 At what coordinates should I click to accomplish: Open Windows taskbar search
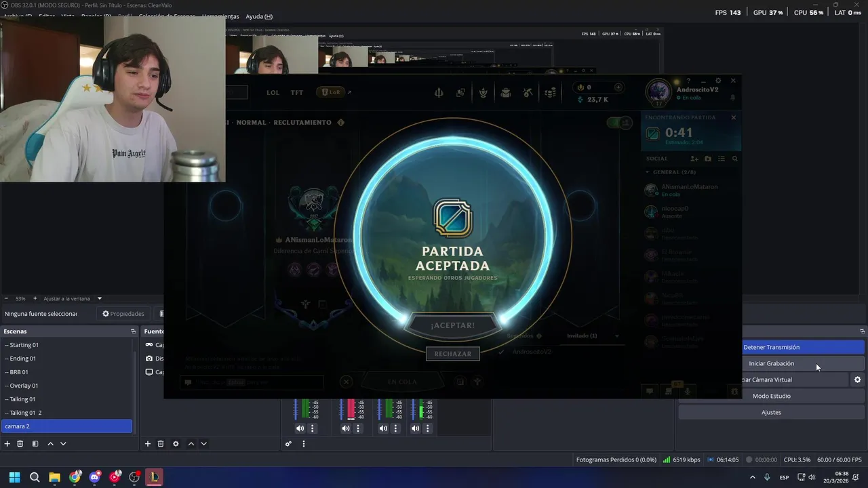(x=35, y=477)
